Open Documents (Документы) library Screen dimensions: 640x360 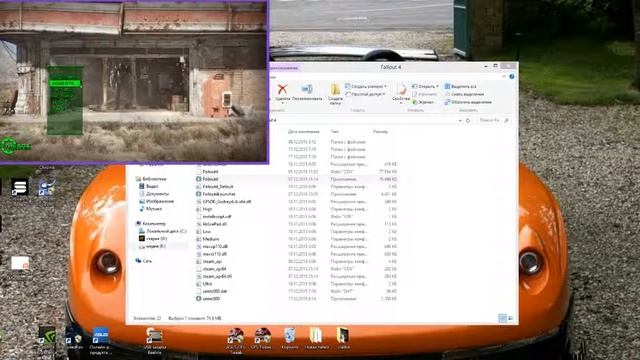point(154,194)
